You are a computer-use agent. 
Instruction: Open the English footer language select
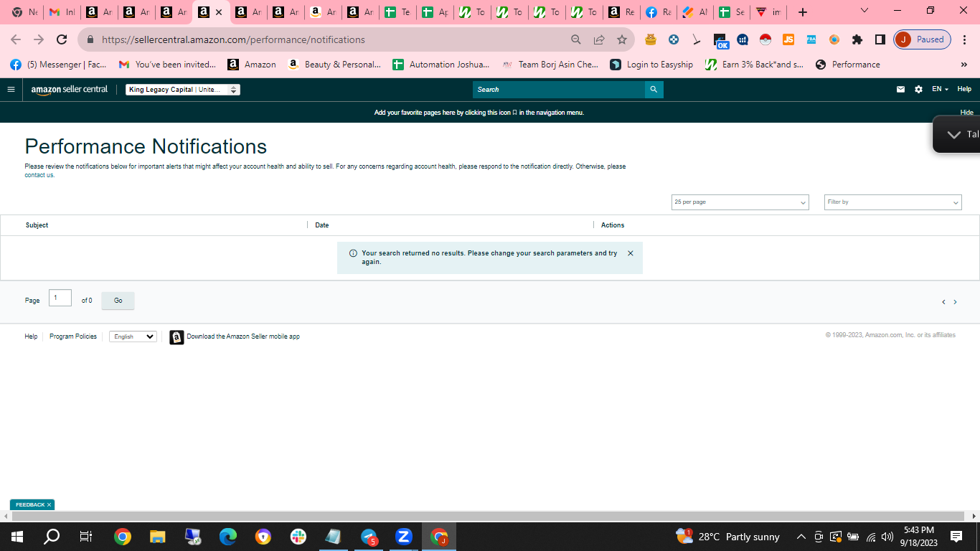click(133, 336)
